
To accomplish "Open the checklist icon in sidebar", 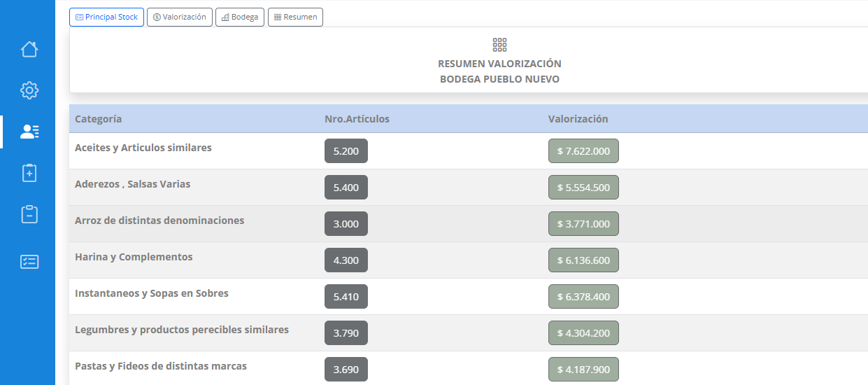I will pyautogui.click(x=29, y=262).
